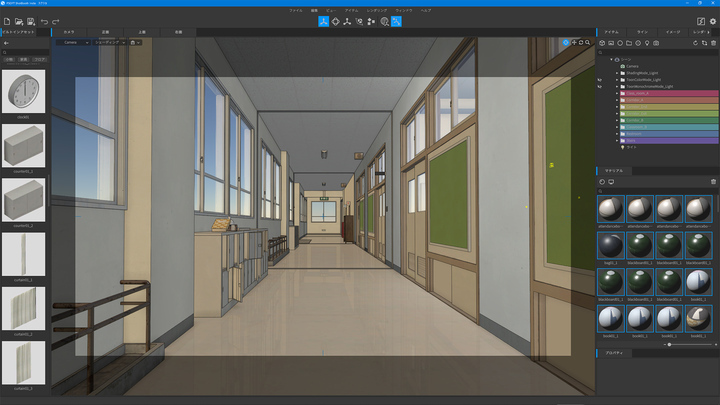Viewport: 720px width, 405px height.
Task: Delete material using material panel trash icon
Action: tap(713, 182)
